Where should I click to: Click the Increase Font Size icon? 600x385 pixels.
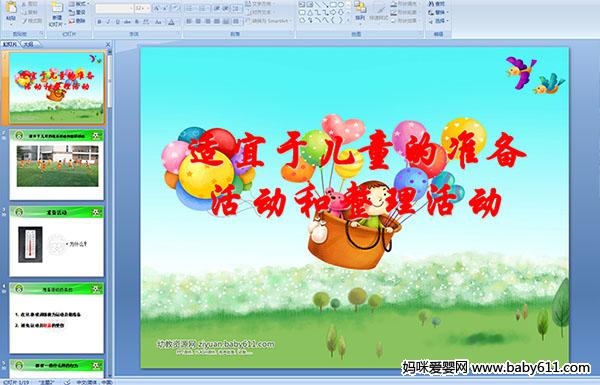pos(157,8)
